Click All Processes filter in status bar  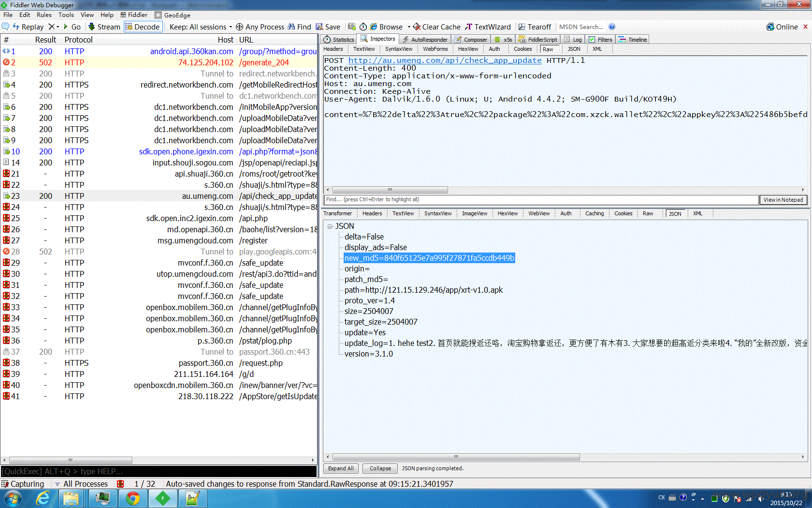point(81,484)
